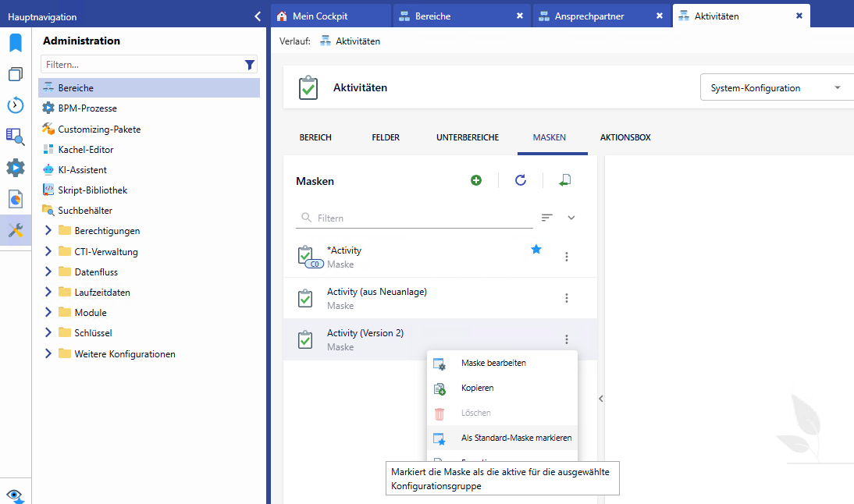Refresh the Masken list
The image size is (854, 504).
coord(521,180)
